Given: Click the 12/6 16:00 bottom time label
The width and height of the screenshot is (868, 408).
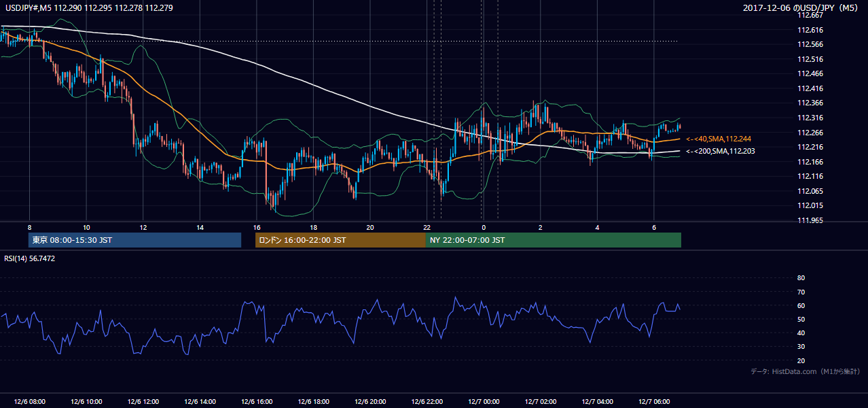Looking at the screenshot, I should 256,401.
